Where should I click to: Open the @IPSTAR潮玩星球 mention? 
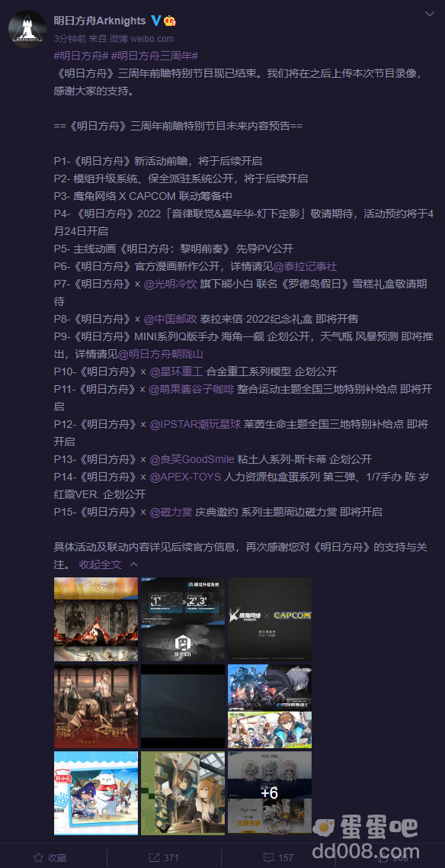point(195,425)
